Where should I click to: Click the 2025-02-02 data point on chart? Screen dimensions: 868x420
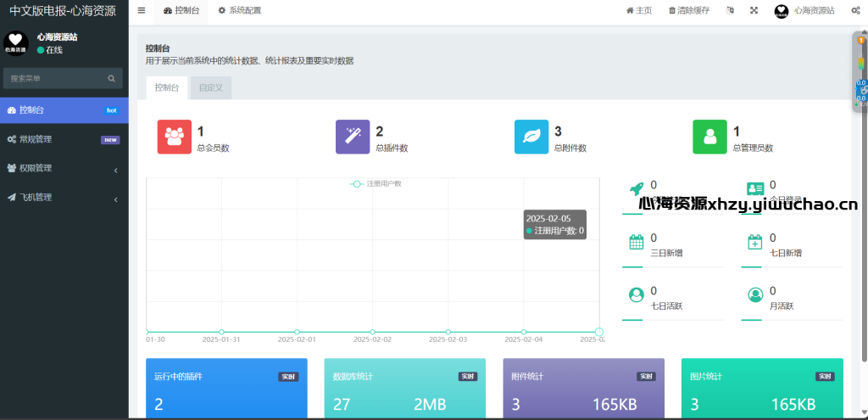click(x=373, y=332)
